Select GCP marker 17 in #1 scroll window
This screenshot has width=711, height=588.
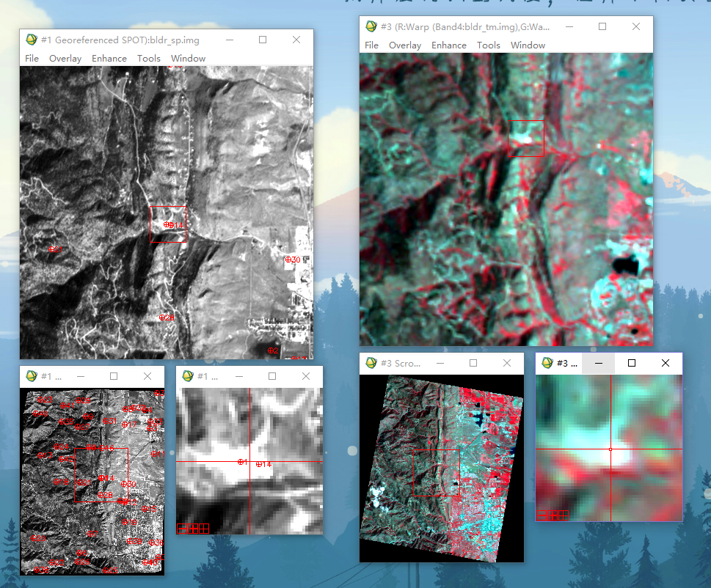click(129, 425)
